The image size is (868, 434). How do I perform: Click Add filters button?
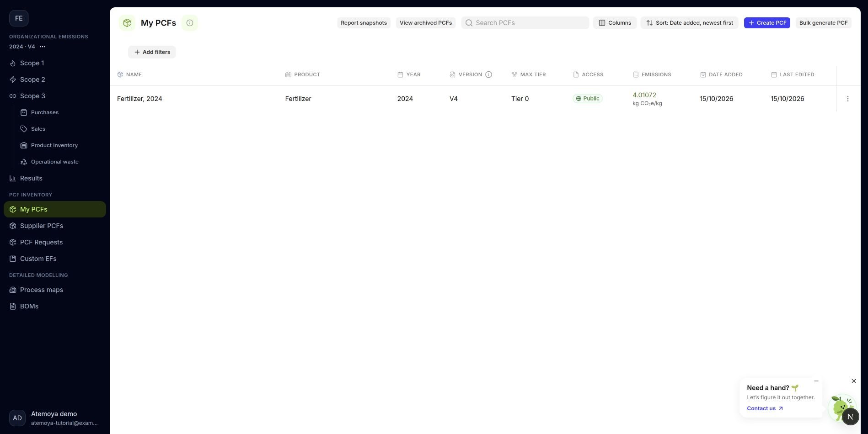(x=152, y=52)
